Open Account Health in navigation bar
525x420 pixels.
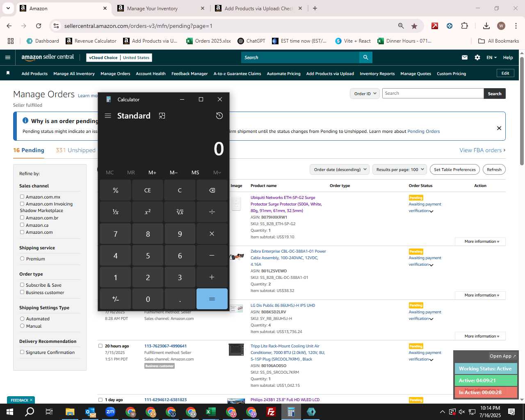coord(151,74)
